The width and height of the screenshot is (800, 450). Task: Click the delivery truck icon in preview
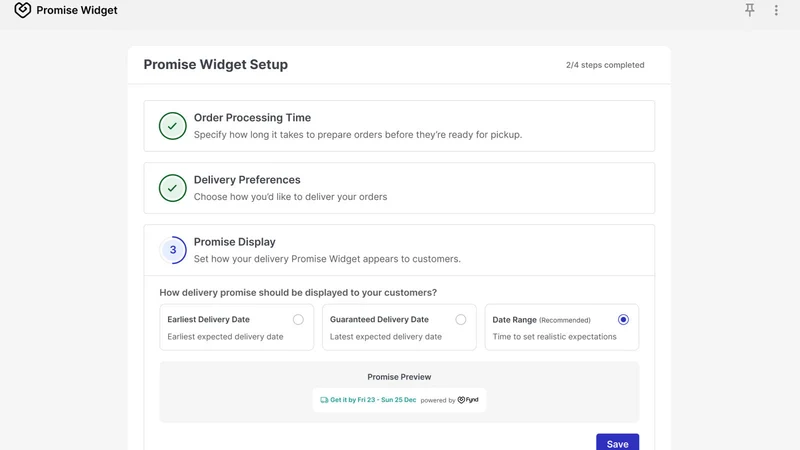click(324, 400)
